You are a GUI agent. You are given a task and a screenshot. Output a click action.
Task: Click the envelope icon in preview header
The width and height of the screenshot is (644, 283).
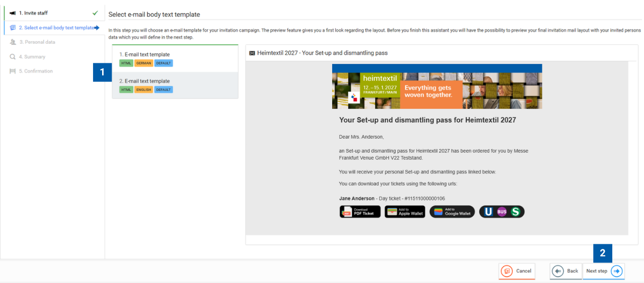pos(252,53)
